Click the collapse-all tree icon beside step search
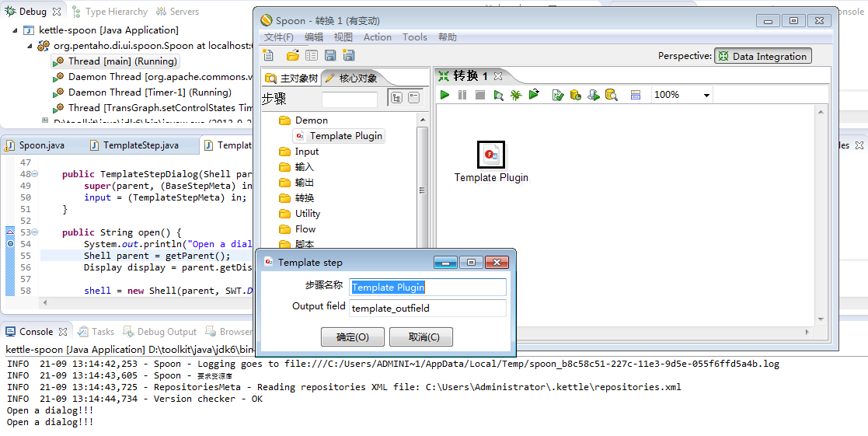 click(x=414, y=98)
